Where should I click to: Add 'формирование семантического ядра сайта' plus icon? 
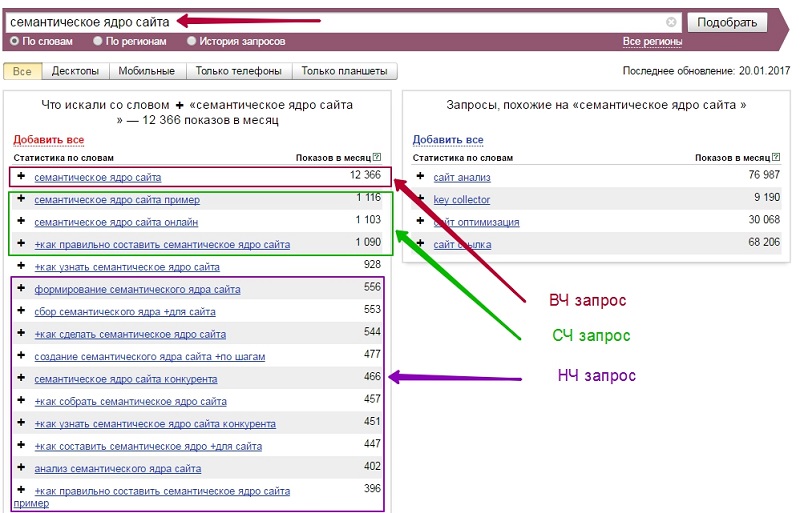21,288
